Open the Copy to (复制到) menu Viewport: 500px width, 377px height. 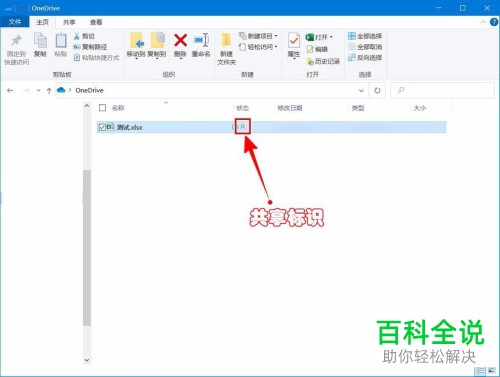pyautogui.click(x=157, y=46)
